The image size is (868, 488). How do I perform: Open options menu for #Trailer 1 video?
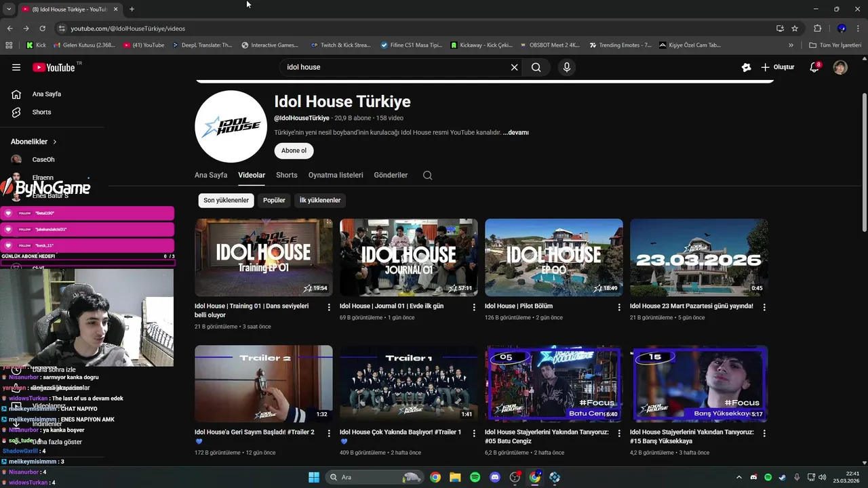point(474,433)
